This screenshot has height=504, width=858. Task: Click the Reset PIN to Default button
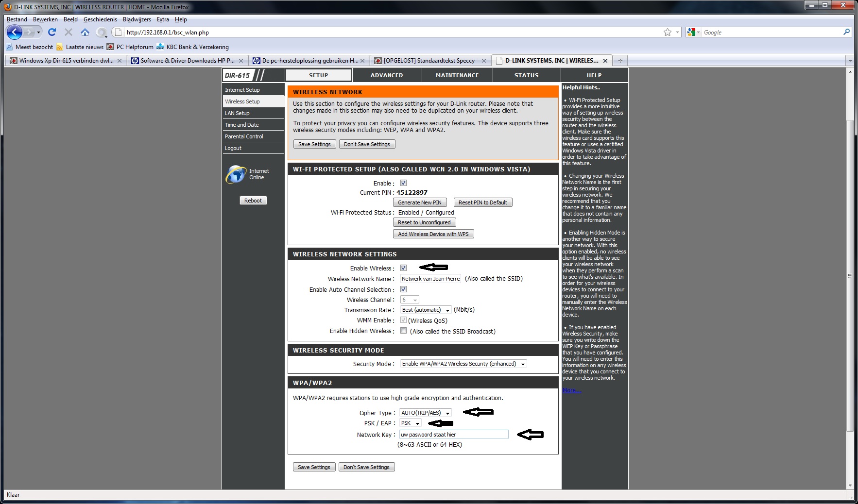click(483, 202)
